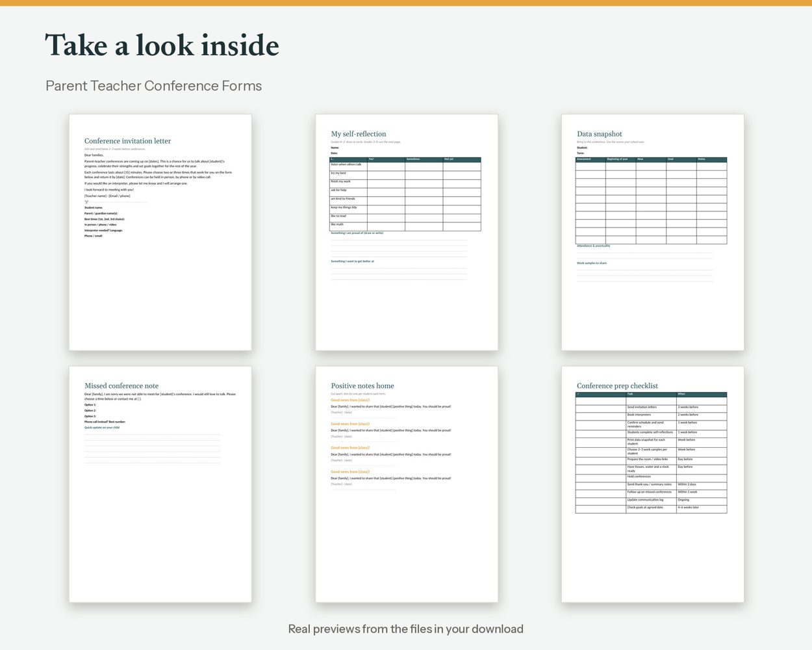Click 'Work samples to share' label
The height and width of the screenshot is (650, 812).
(x=592, y=263)
